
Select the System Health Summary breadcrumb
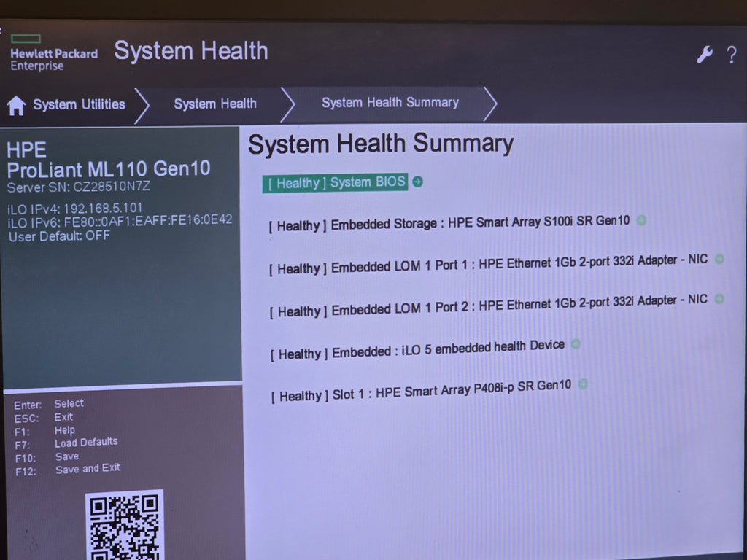coord(390,102)
